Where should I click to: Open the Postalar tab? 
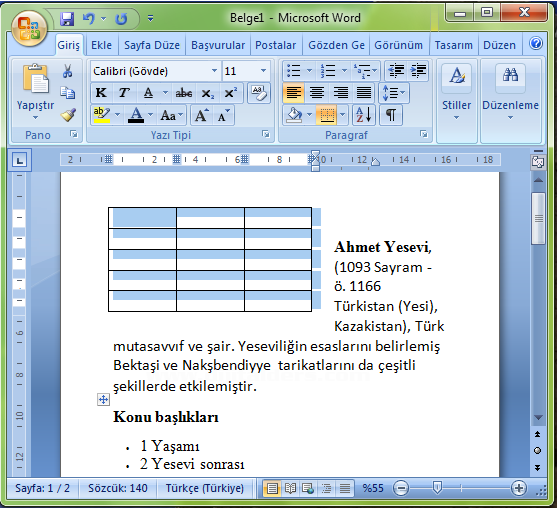click(275, 45)
